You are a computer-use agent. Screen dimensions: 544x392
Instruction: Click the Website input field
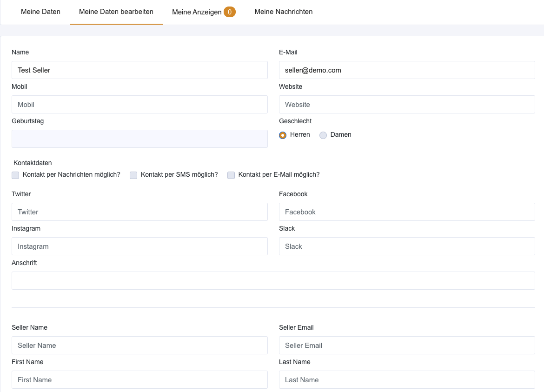point(407,105)
